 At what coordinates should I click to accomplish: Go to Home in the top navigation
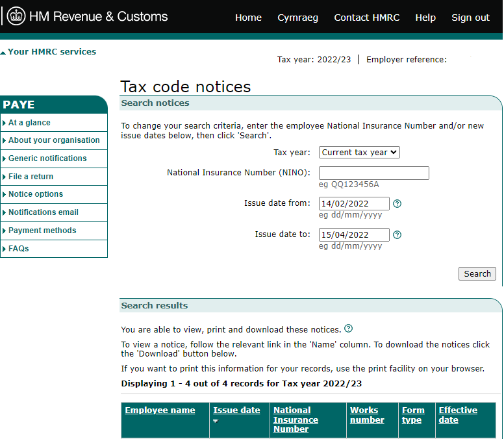pos(248,18)
